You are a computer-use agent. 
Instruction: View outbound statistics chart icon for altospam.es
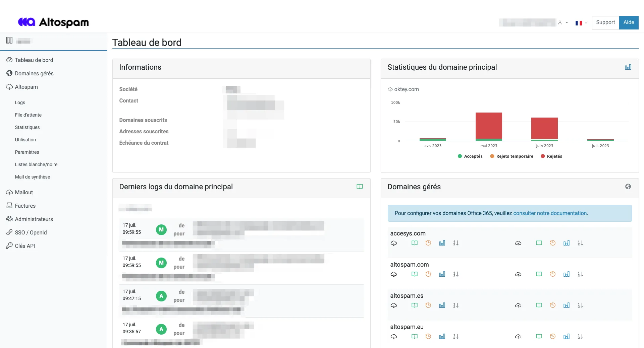pos(567,305)
